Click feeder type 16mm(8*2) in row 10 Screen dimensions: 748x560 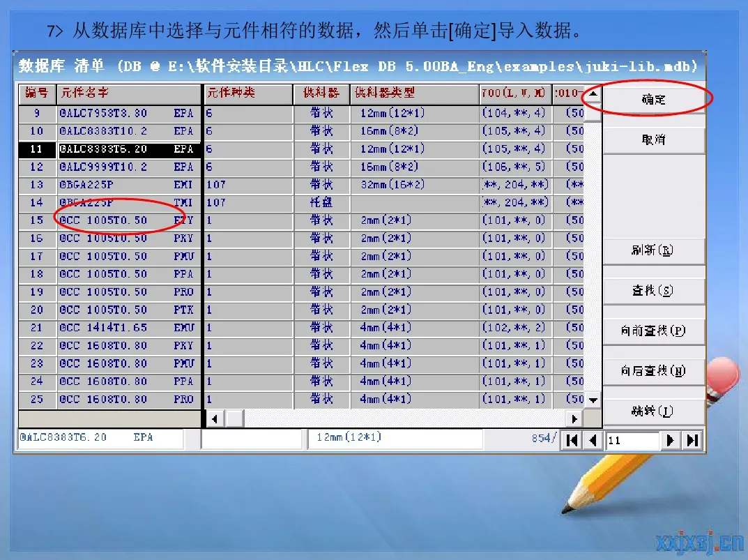415,131
